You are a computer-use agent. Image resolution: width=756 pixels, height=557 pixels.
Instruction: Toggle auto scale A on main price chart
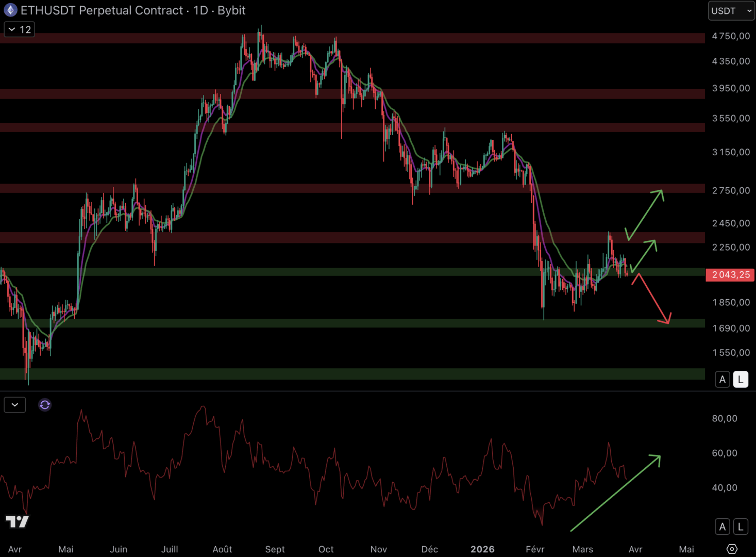pyautogui.click(x=723, y=380)
